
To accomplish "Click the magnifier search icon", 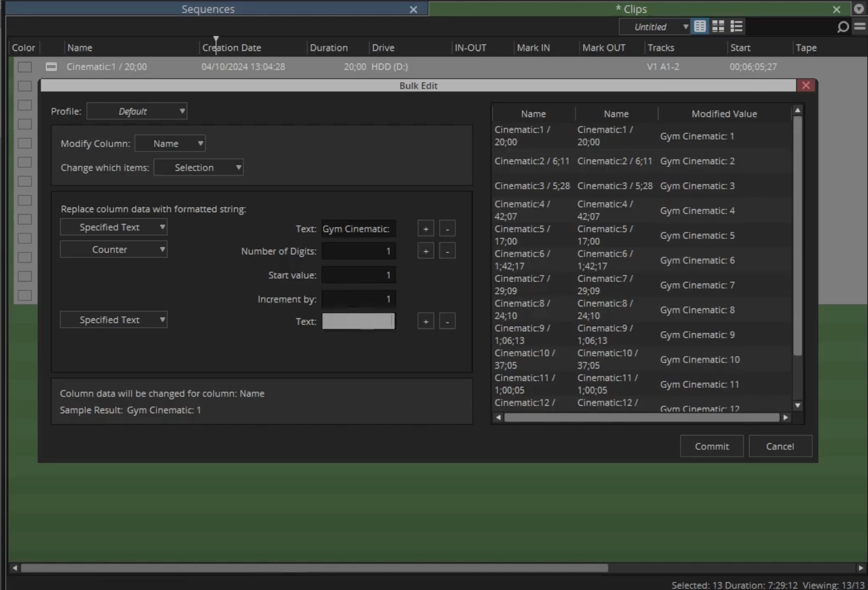I will [842, 27].
